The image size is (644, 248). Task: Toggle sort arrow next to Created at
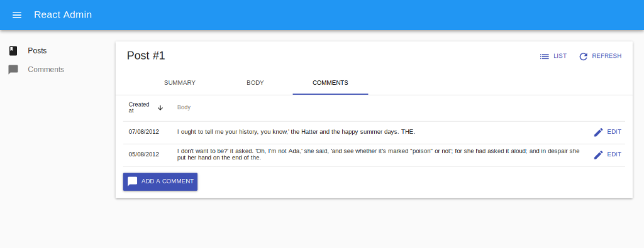click(160, 108)
